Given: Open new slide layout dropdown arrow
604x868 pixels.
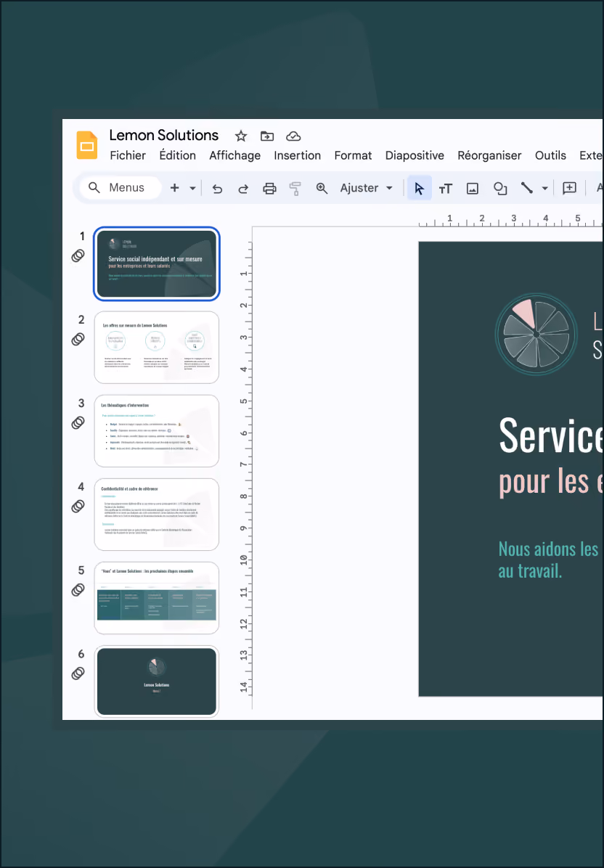Looking at the screenshot, I should (192, 188).
